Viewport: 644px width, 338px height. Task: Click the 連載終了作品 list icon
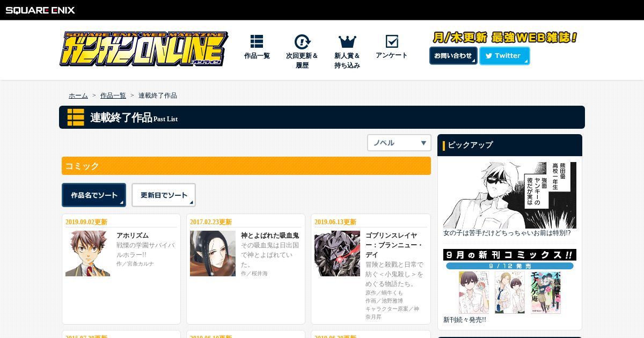76,117
